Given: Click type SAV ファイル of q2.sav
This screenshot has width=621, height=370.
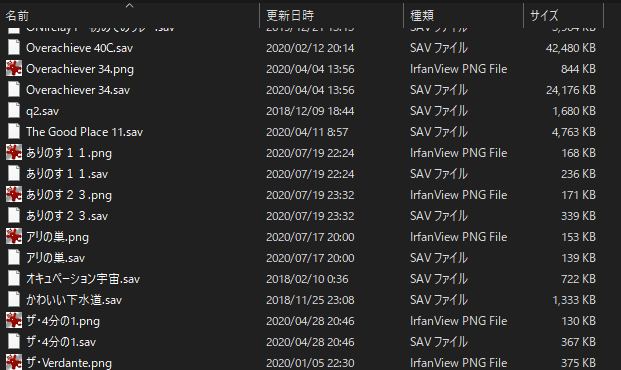Looking at the screenshot, I should 439,111.
